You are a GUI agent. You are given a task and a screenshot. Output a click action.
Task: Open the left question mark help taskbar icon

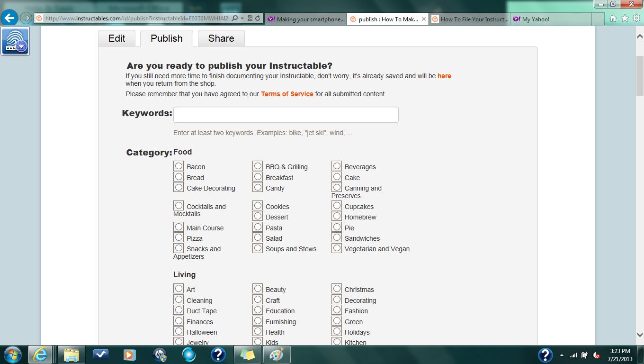tap(217, 355)
